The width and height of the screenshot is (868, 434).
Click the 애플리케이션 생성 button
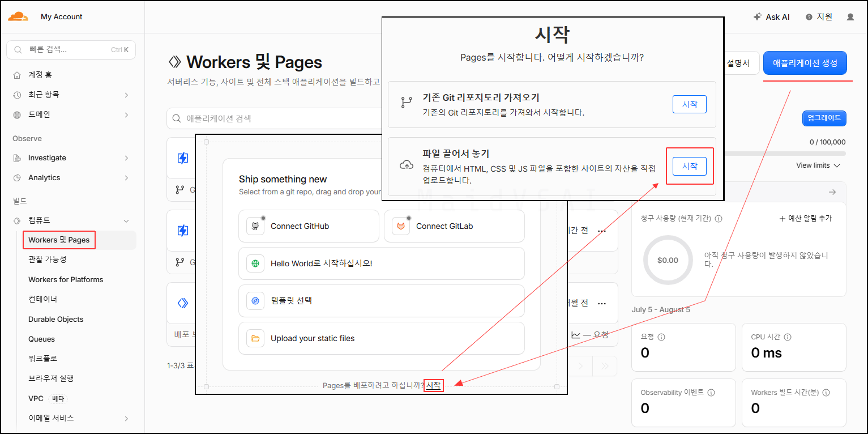pyautogui.click(x=805, y=63)
